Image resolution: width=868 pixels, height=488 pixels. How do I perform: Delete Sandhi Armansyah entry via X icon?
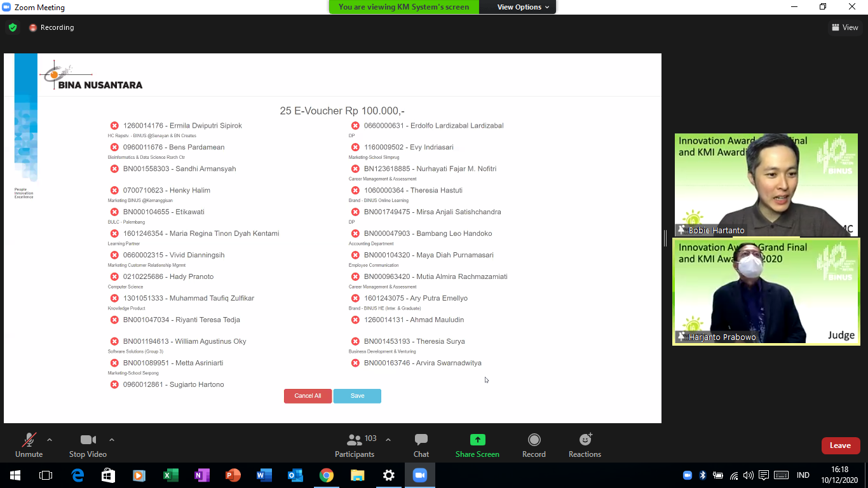click(x=114, y=169)
